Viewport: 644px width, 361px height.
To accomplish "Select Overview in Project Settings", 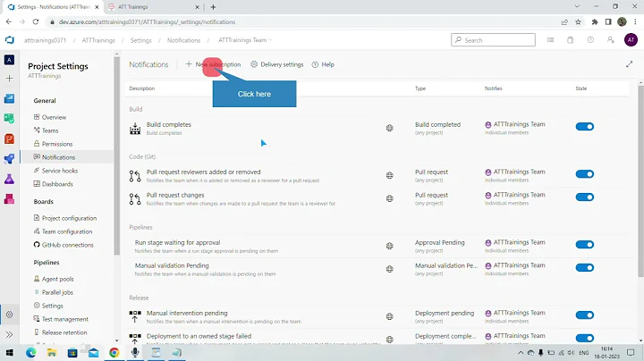I will coord(54,117).
